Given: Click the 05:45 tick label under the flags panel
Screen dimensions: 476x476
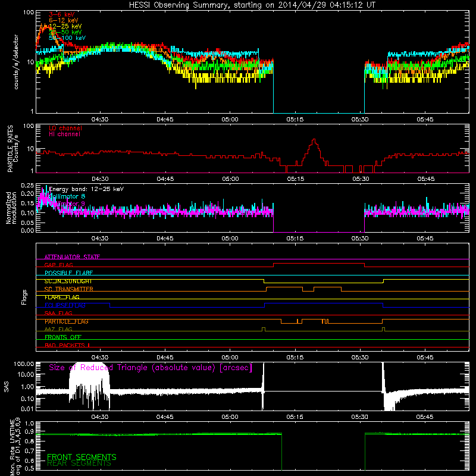Looking at the screenshot, I should click(x=425, y=358).
